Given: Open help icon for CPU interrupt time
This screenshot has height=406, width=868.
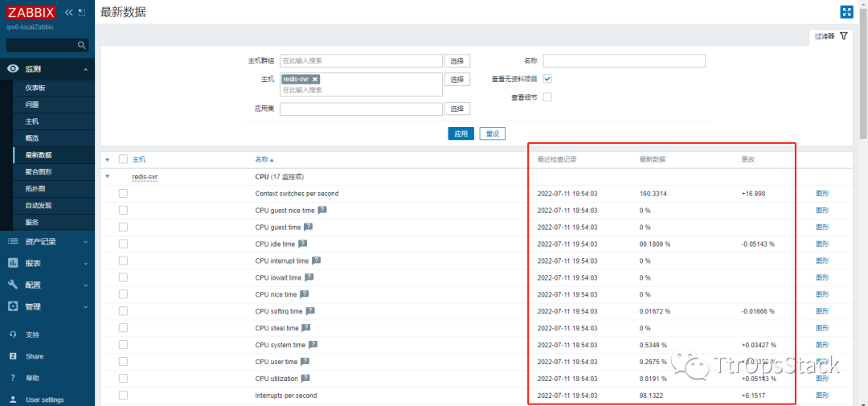Looking at the screenshot, I should [316, 260].
